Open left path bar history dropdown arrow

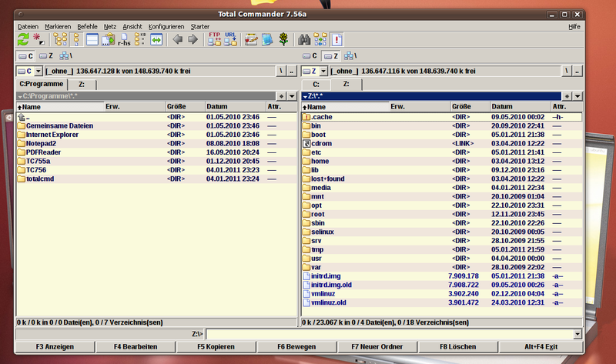[292, 96]
